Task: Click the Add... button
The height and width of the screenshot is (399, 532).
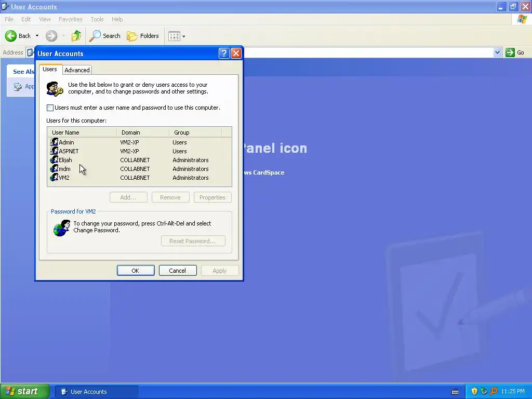Action: [x=129, y=197]
